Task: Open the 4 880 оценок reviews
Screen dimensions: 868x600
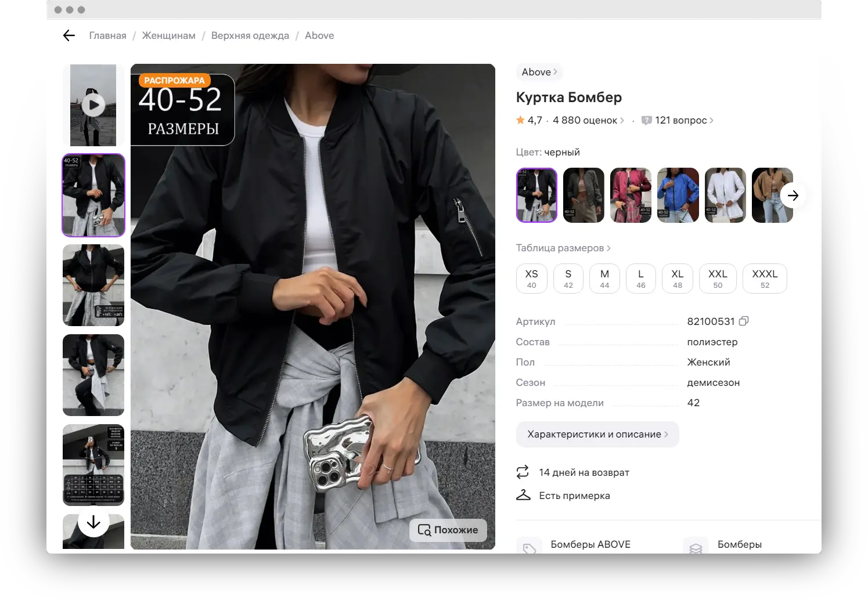Action: coord(588,120)
